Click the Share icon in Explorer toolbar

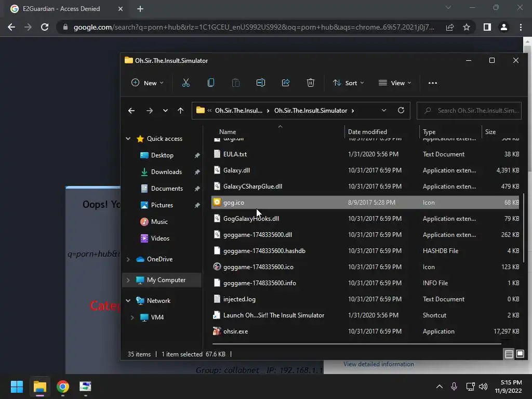click(286, 83)
